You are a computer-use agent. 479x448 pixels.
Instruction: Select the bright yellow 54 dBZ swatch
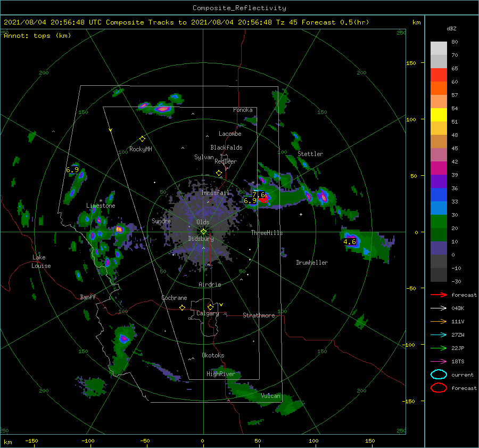click(x=439, y=115)
